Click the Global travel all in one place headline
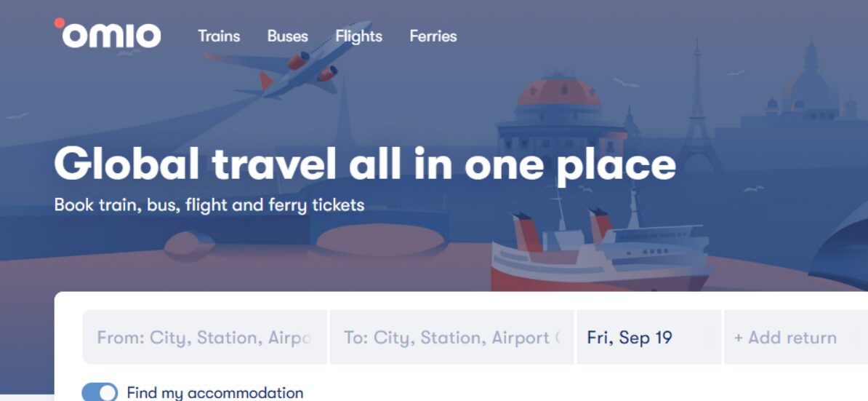The image size is (868, 401). 365,163
